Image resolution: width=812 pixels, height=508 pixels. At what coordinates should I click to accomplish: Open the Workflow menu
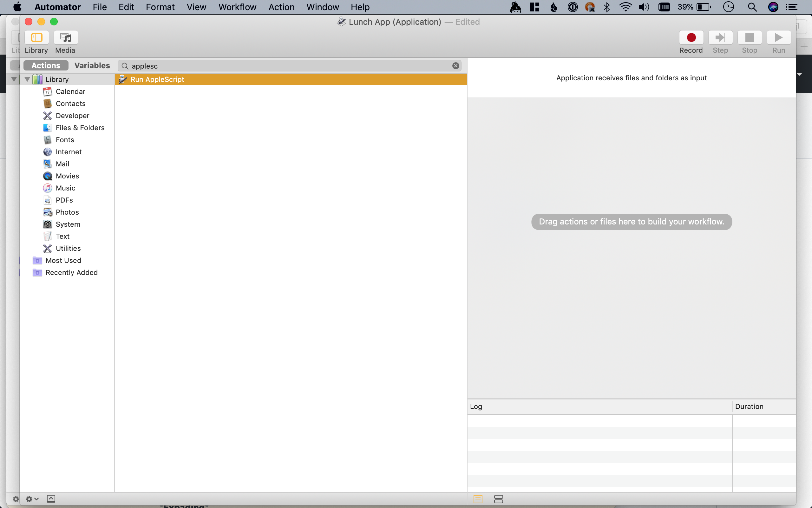pos(237,7)
